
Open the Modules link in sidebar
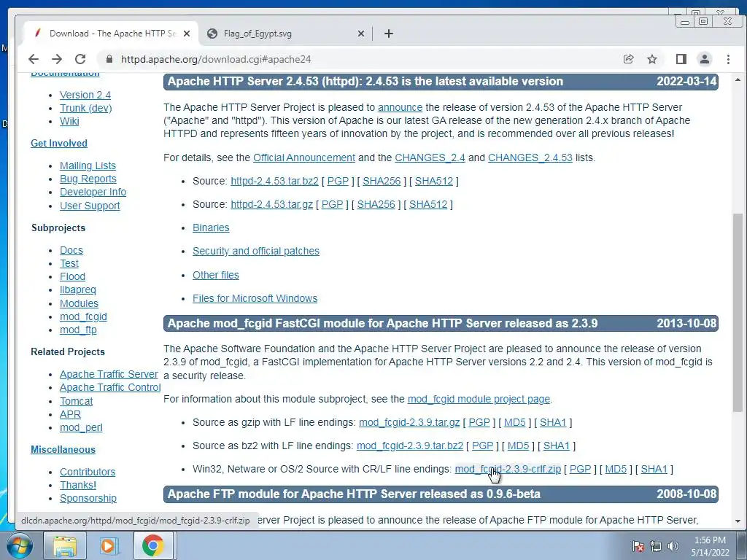pyautogui.click(x=79, y=303)
